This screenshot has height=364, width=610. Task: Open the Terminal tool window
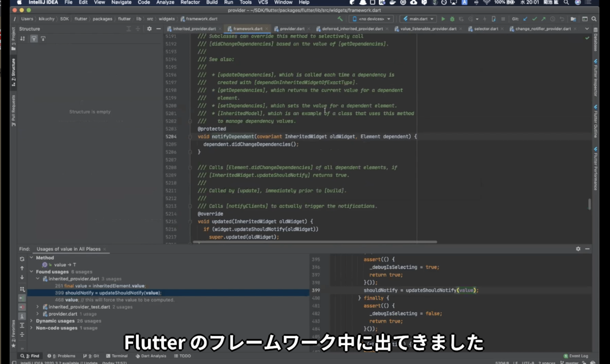pos(116,356)
